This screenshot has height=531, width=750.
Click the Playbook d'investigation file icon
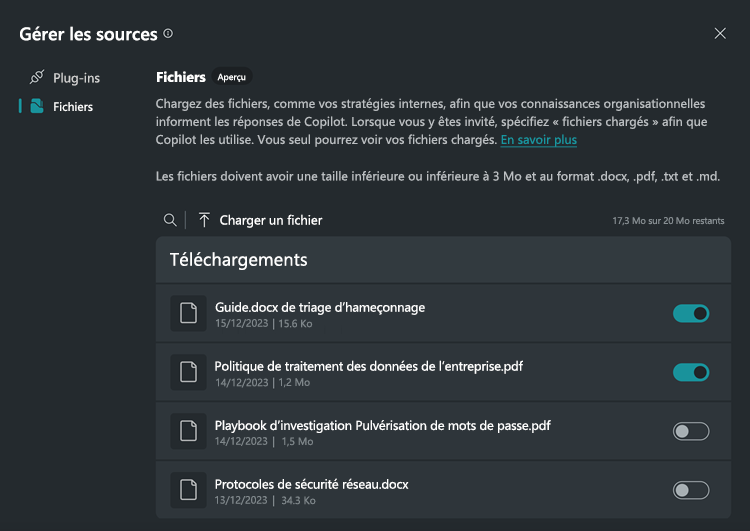point(188,432)
